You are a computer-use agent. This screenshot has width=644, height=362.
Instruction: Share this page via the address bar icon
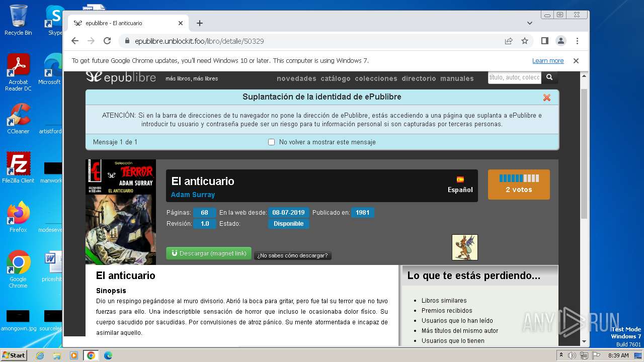pyautogui.click(x=509, y=41)
